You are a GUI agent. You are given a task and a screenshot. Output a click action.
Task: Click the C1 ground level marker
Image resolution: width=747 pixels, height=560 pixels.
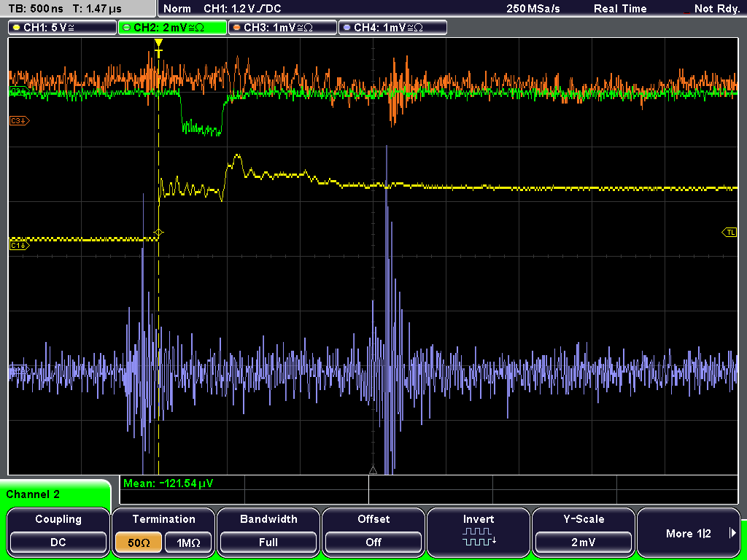pos(20,245)
